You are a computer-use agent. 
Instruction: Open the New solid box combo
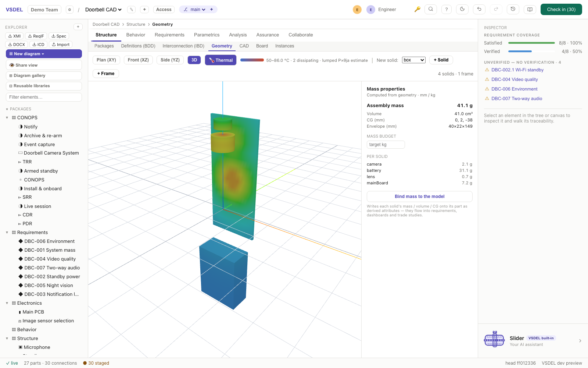click(414, 60)
